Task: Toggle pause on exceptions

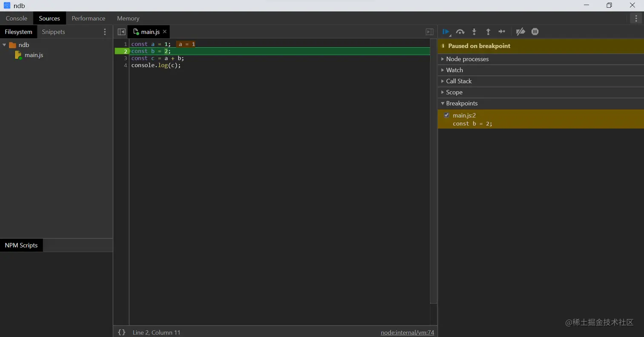Action: click(535, 32)
